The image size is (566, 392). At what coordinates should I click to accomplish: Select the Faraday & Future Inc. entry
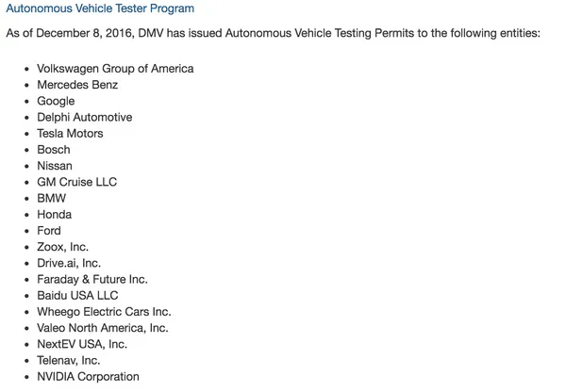[92, 280]
